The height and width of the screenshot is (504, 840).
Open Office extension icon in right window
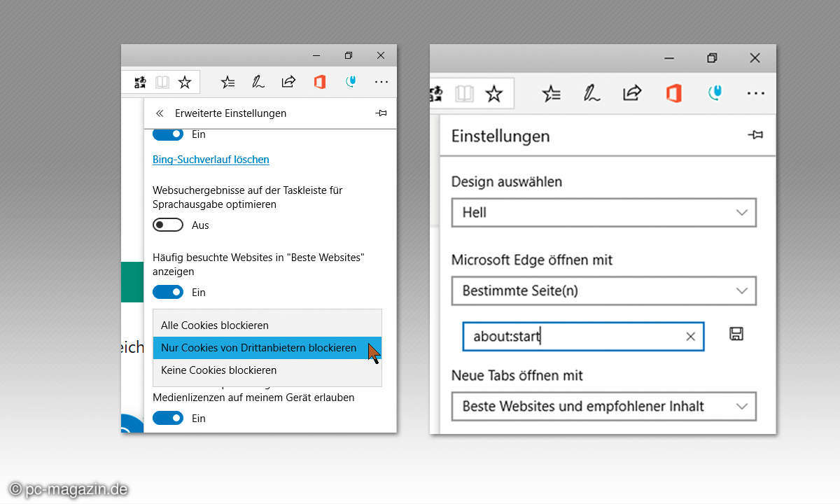[673, 93]
